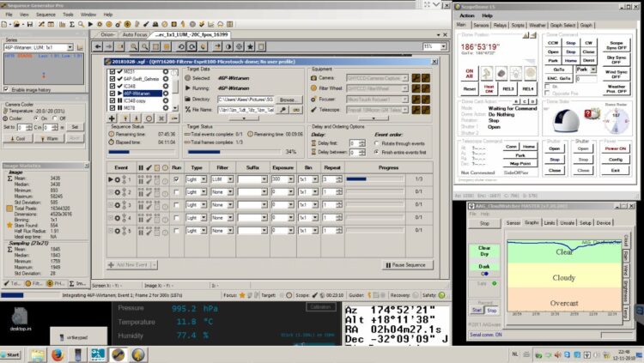Click the star icon in image toolbar
This screenshot has width=644, height=363.
click(x=250, y=47)
